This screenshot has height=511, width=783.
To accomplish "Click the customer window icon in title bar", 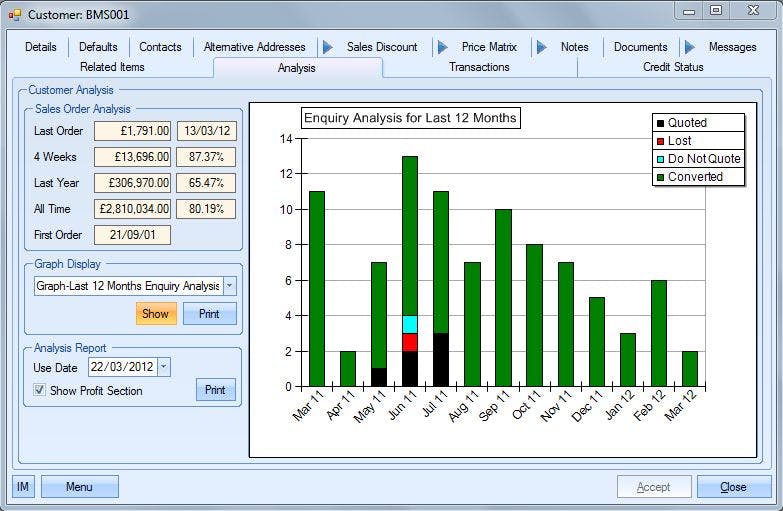I will [x=14, y=15].
